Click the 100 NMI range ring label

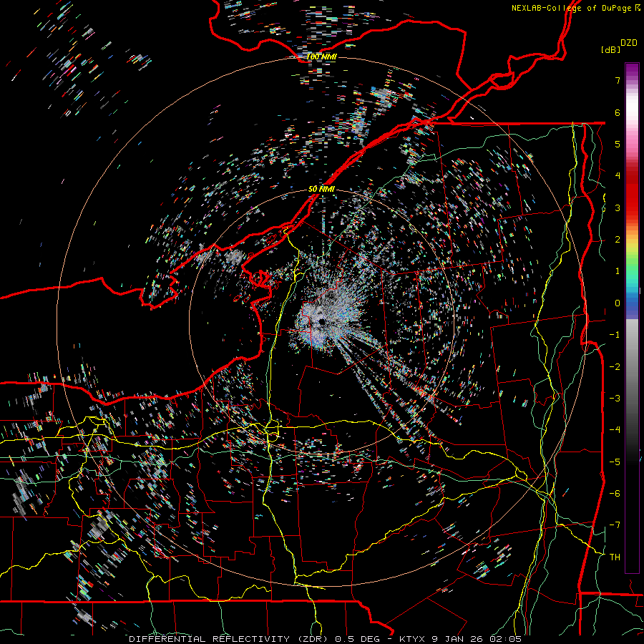point(321,57)
